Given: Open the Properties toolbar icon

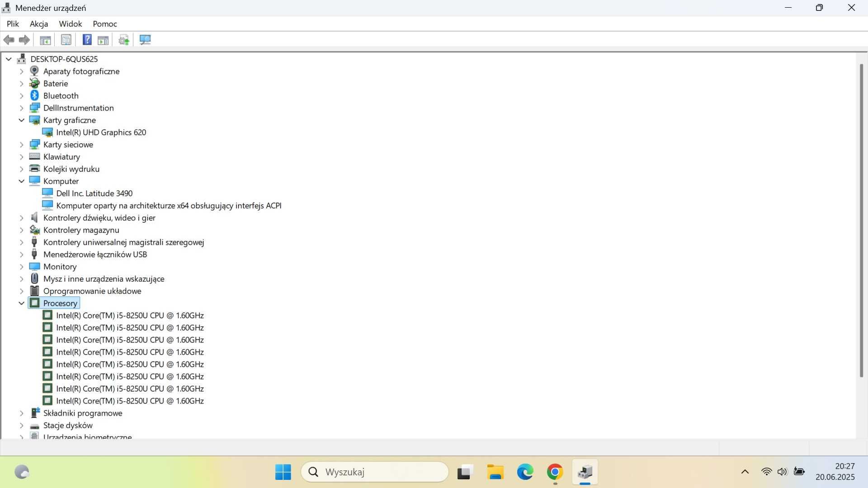Looking at the screenshot, I should tap(66, 40).
